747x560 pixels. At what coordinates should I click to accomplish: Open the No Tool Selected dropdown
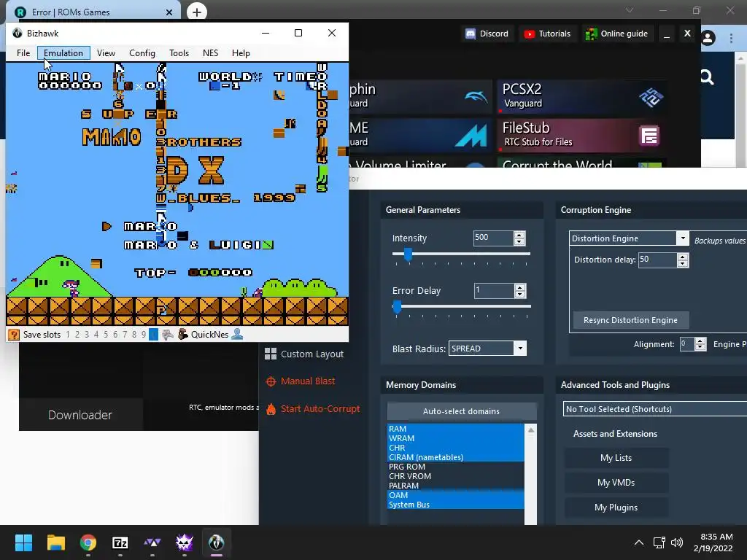tap(654, 409)
